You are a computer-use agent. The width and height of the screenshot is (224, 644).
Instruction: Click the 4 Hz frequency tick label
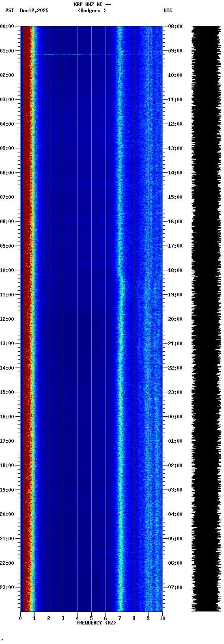pyautogui.click(x=77, y=618)
